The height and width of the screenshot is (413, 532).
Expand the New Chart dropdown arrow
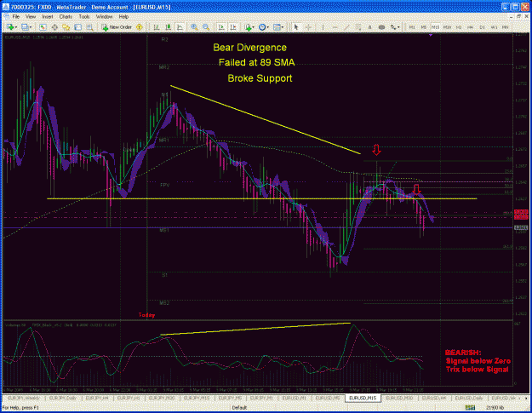click(x=16, y=27)
